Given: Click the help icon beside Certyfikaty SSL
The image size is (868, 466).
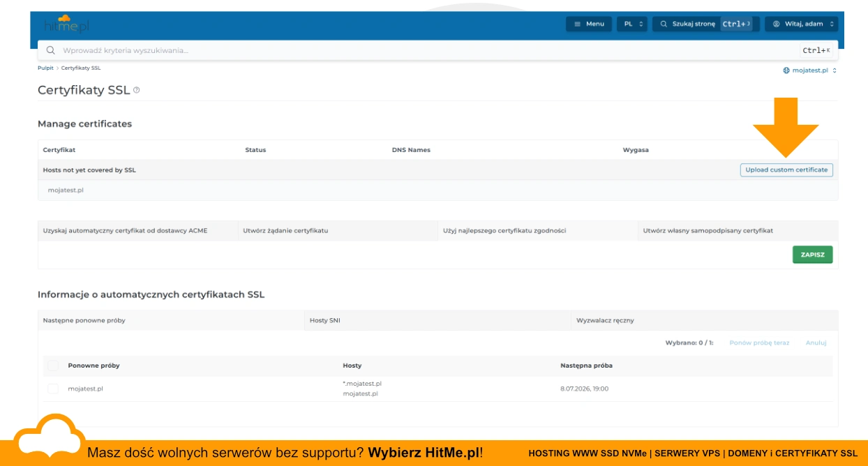Looking at the screenshot, I should tap(137, 90).
